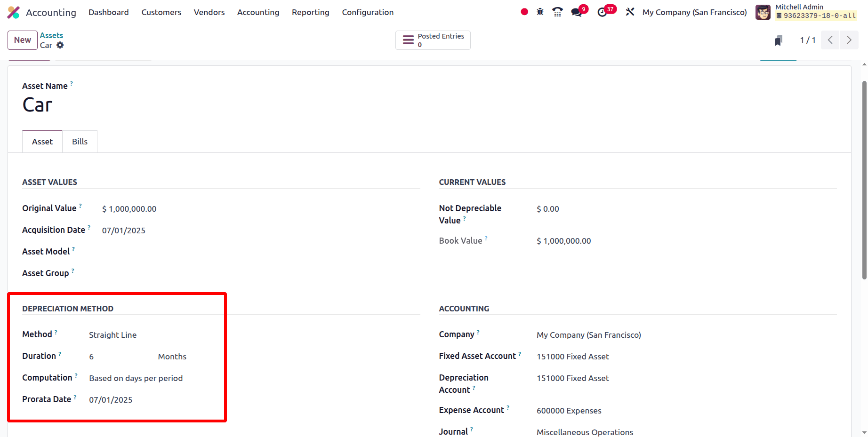
Task: Go to next record with right chevron
Action: coord(849,40)
